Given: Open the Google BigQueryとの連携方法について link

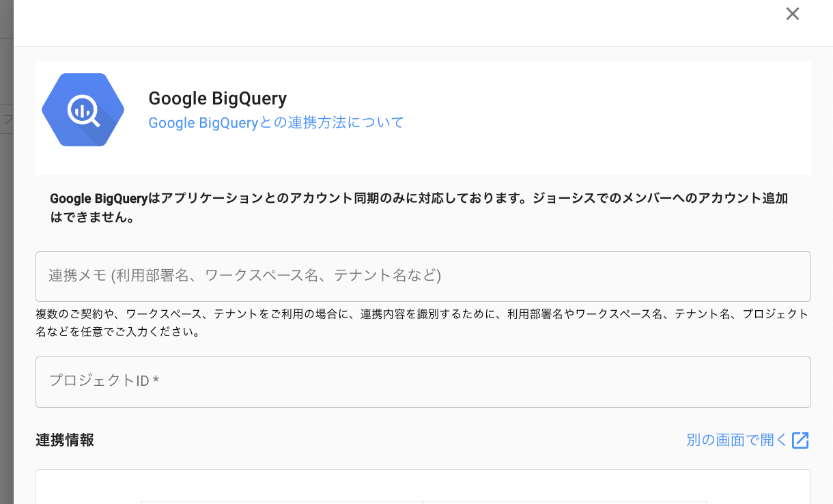Looking at the screenshot, I should [x=276, y=123].
